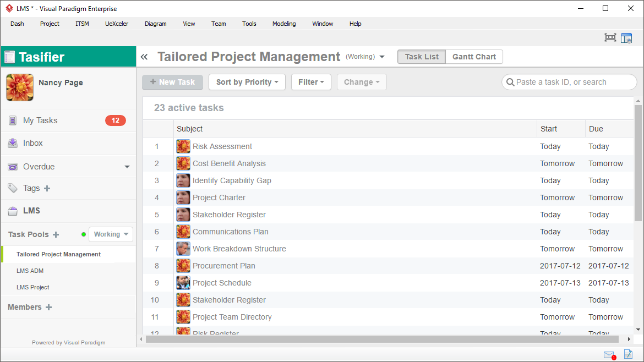Open the Project menu
Viewport: 644px width, 362px height.
(x=50, y=24)
